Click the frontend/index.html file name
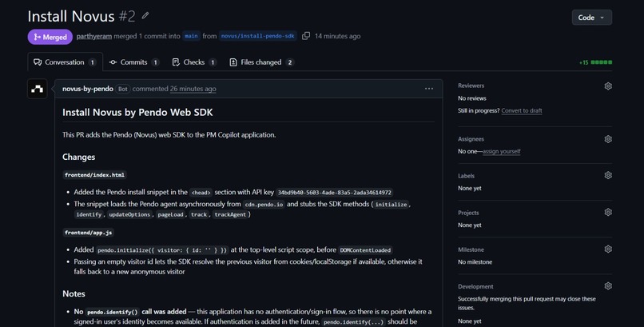 click(94, 175)
